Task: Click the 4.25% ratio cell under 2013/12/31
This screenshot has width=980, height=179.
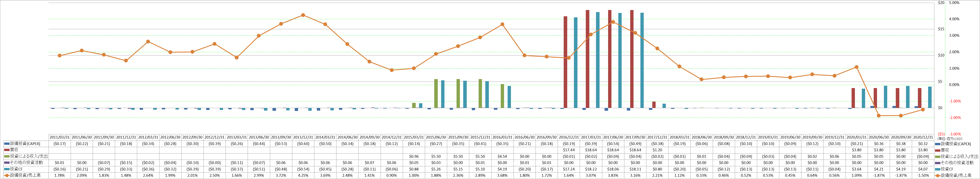Action: pyautogui.click(x=303, y=176)
